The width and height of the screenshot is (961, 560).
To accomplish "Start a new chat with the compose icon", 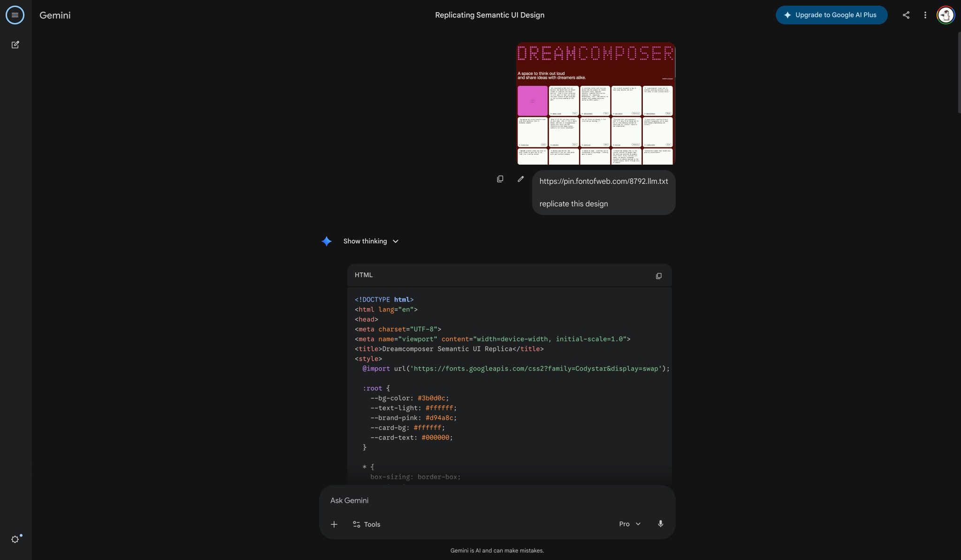I will point(15,45).
